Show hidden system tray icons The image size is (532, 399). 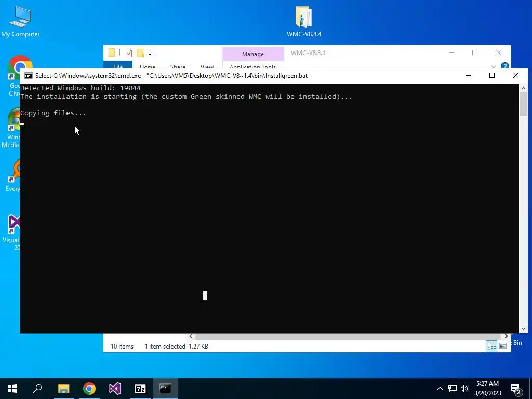(440, 389)
